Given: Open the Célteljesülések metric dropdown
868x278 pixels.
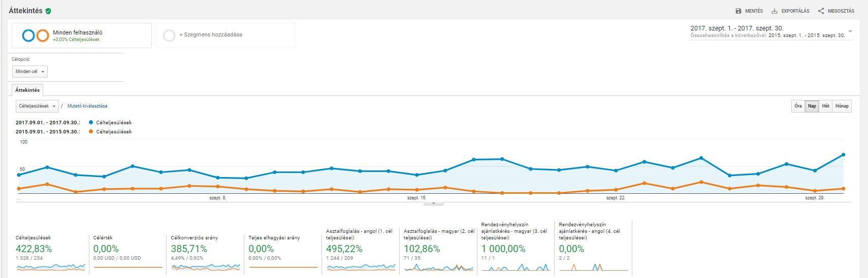Looking at the screenshot, I should (37, 106).
